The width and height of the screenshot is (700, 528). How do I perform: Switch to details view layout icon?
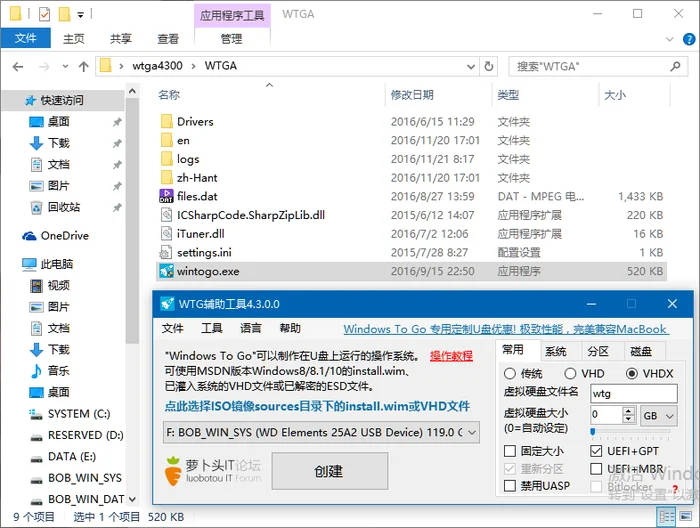(x=667, y=517)
